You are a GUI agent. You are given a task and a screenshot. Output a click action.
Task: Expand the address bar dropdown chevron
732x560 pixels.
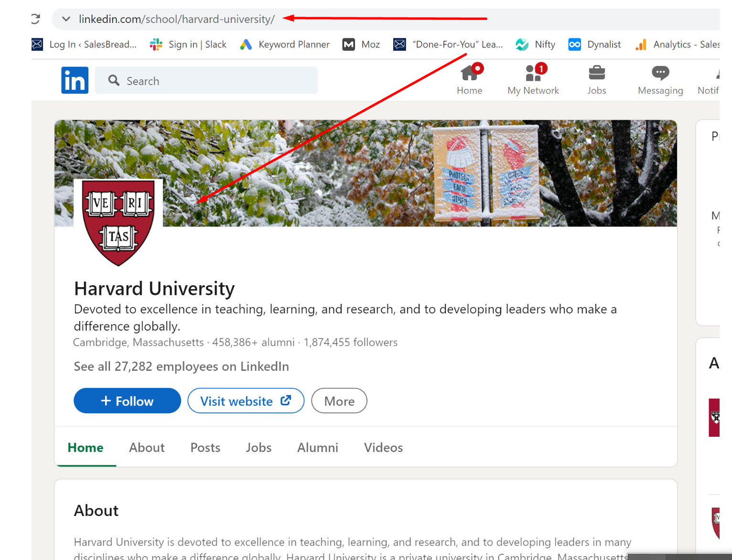(x=66, y=19)
